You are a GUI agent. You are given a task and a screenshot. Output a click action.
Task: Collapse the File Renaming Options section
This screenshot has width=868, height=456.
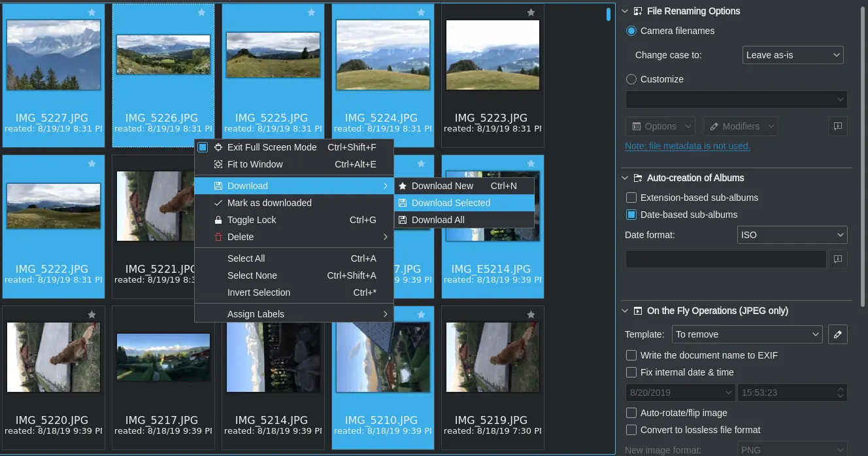click(x=625, y=11)
